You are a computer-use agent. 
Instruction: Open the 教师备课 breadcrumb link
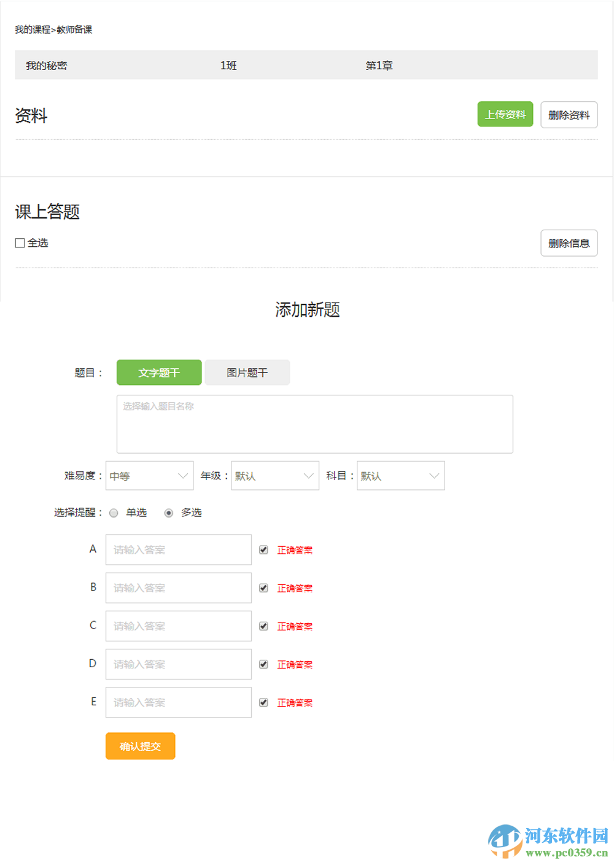pyautogui.click(x=75, y=29)
